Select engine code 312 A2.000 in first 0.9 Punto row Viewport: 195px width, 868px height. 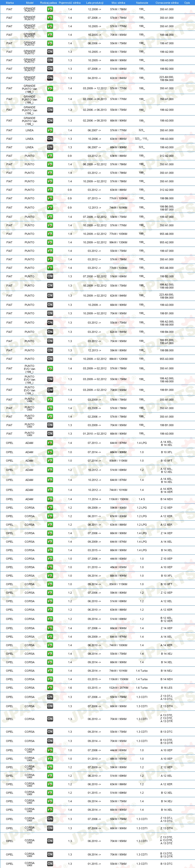pyautogui.click(x=167, y=156)
